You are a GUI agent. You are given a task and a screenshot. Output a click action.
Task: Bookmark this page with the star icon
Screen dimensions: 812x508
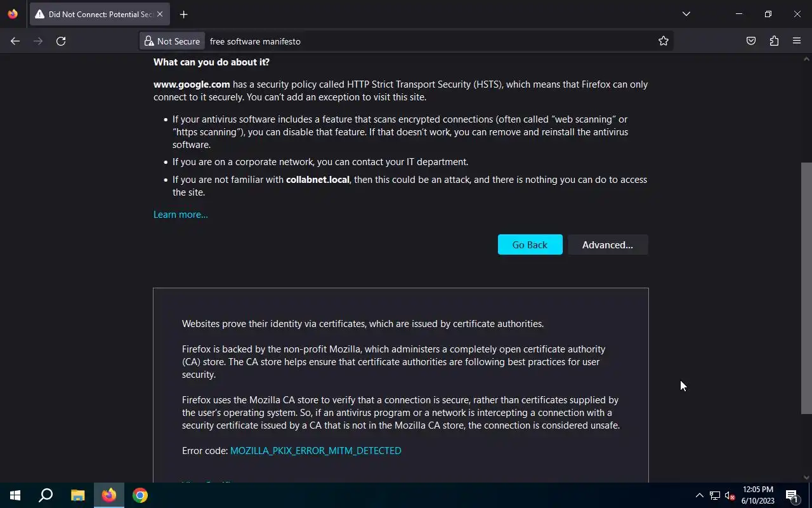[664, 41]
